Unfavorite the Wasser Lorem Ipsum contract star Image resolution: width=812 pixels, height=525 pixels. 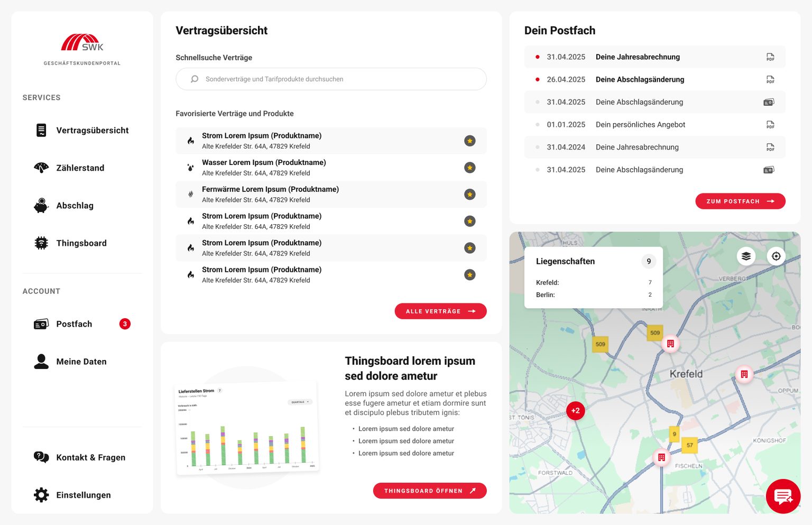(x=470, y=168)
